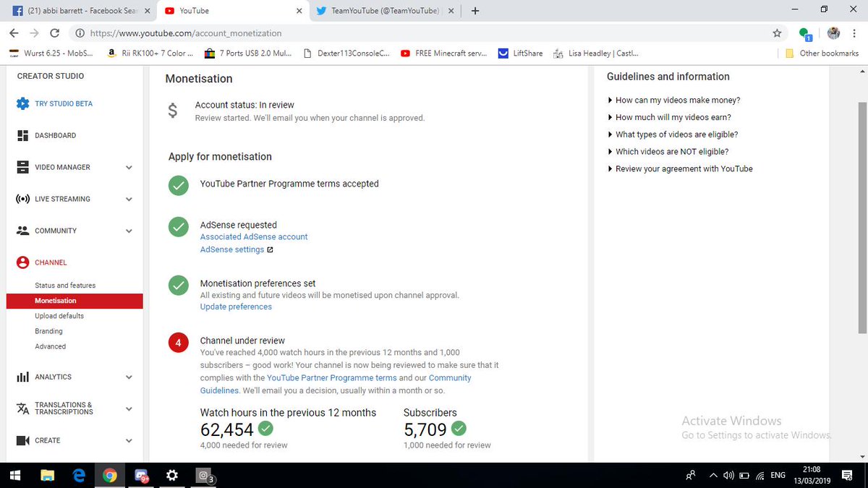Expand the Create section chevron
The width and height of the screenshot is (868, 488).
click(x=129, y=441)
